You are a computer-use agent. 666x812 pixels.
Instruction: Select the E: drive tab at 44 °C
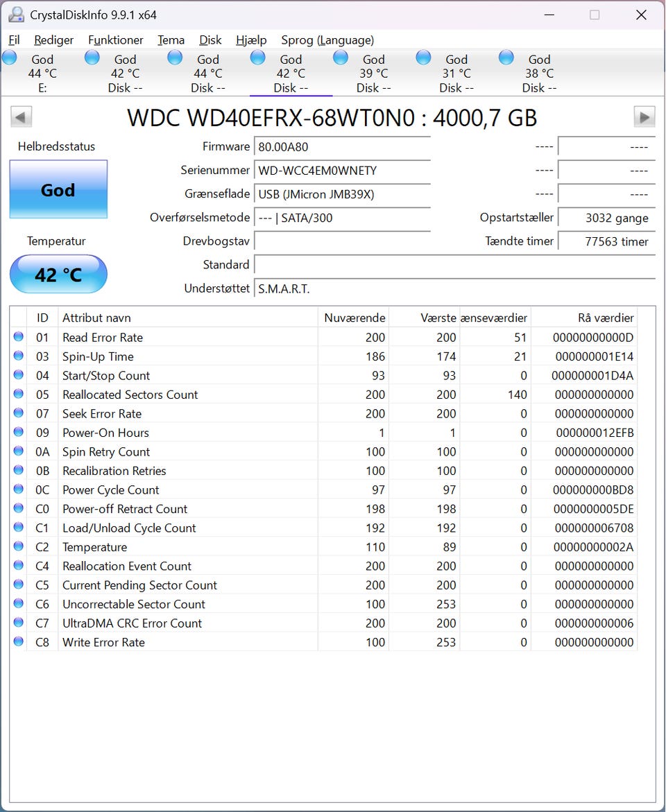tap(42, 73)
